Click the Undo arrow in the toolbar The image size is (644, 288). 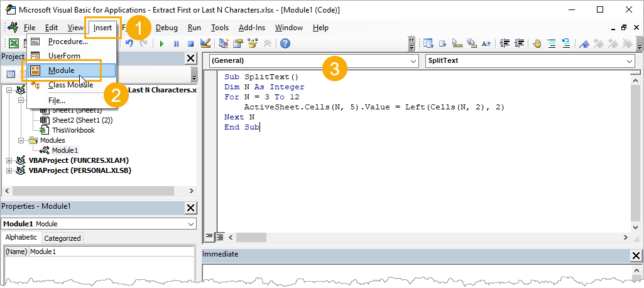[129, 43]
